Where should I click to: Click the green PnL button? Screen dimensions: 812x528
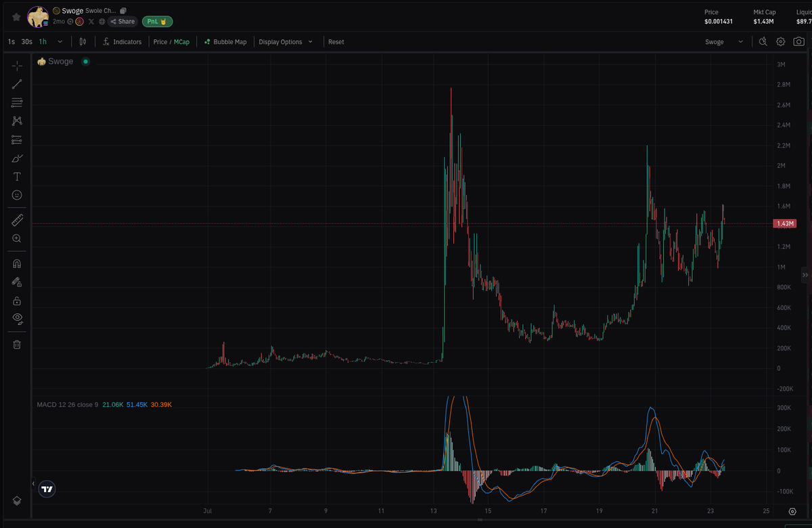[x=157, y=22]
